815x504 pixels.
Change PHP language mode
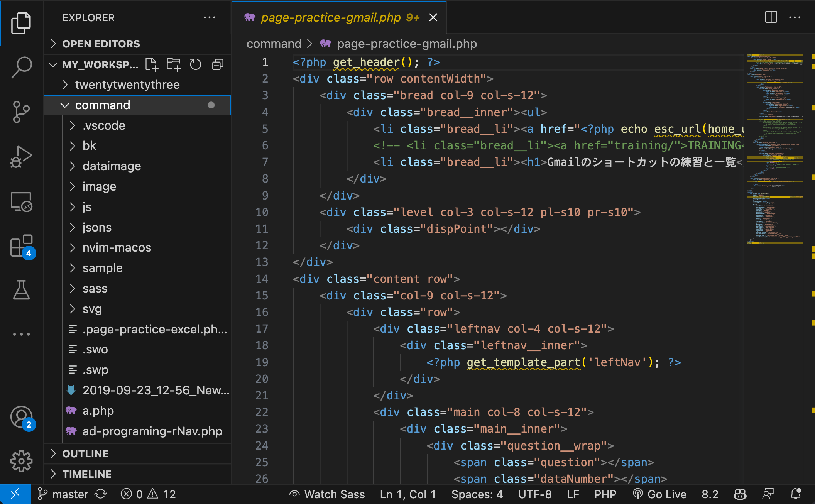(x=605, y=494)
